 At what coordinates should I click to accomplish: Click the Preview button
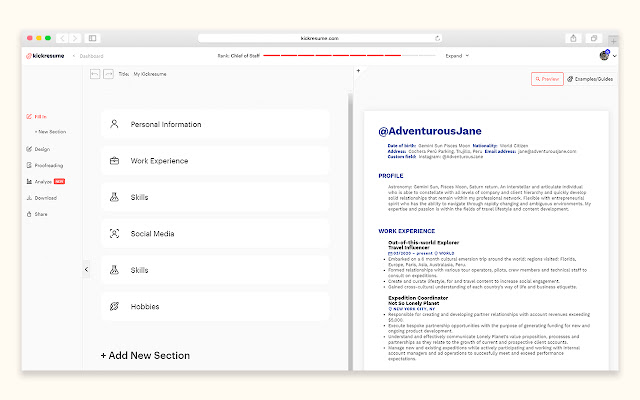click(547, 79)
